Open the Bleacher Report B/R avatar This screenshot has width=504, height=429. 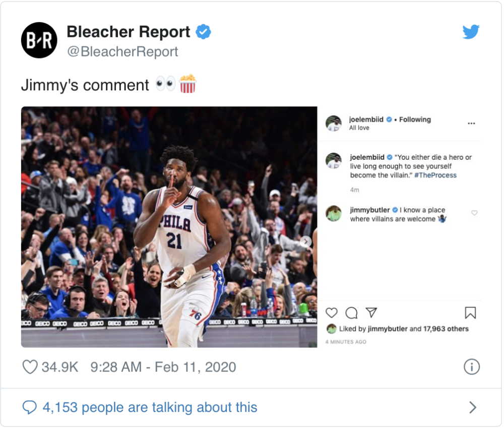coord(39,40)
